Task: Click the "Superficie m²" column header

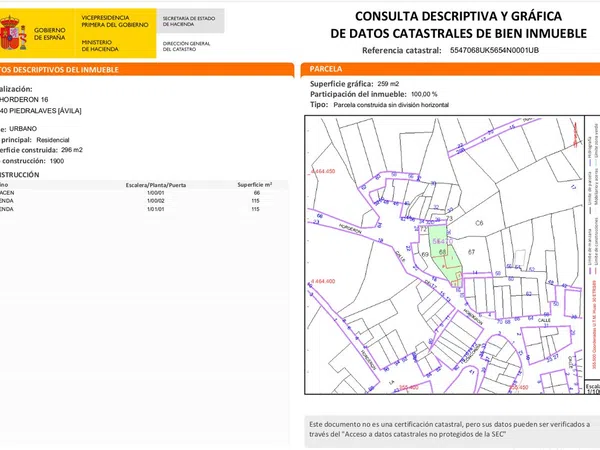Action: [254, 185]
